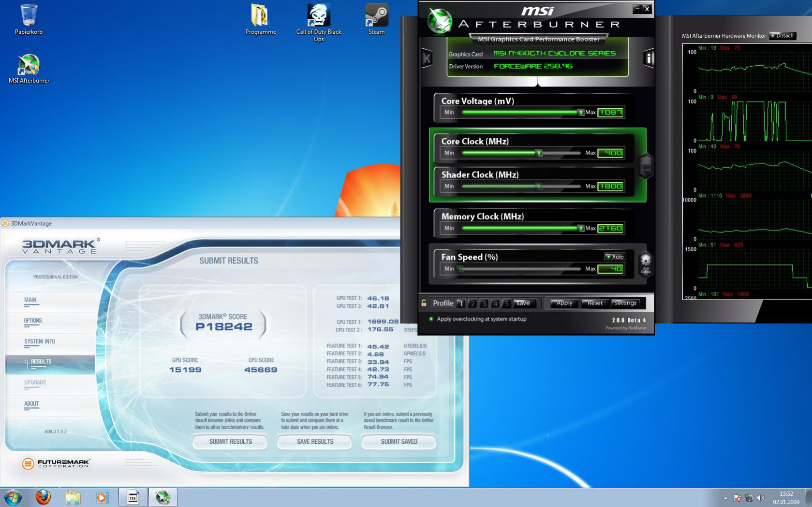
Task: Show hidden system tray icons
Action: pyautogui.click(x=725, y=498)
